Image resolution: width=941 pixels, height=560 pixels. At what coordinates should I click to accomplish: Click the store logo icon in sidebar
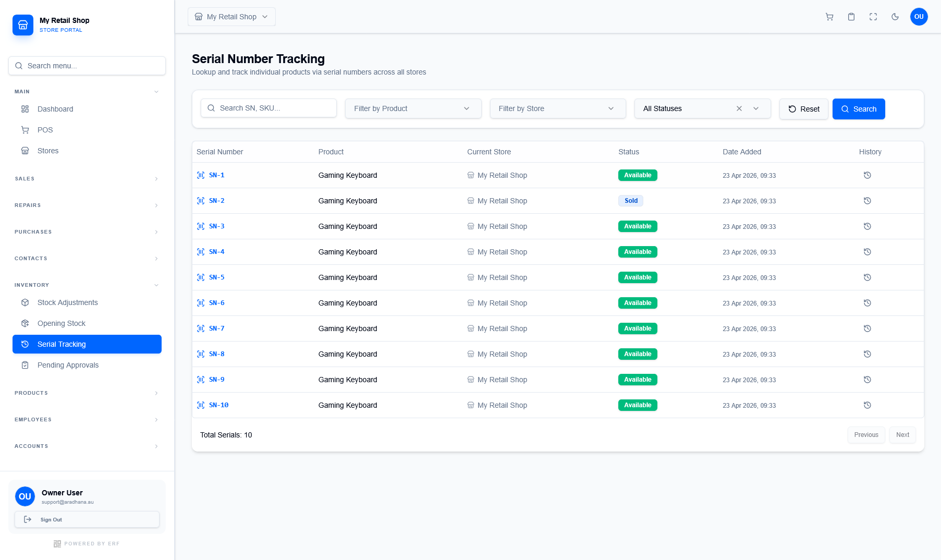coord(23,25)
